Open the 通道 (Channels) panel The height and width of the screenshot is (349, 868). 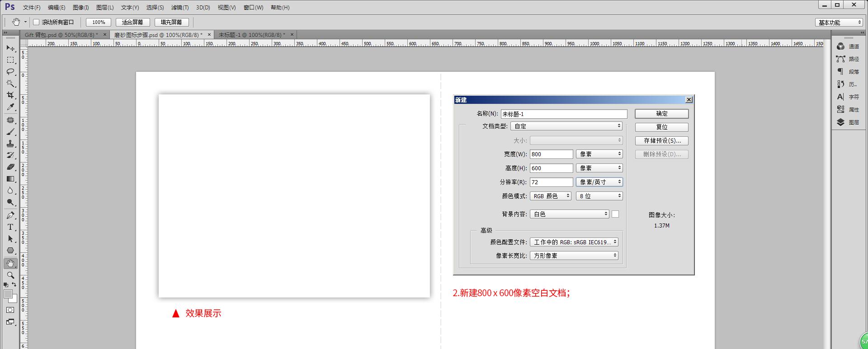click(x=848, y=47)
